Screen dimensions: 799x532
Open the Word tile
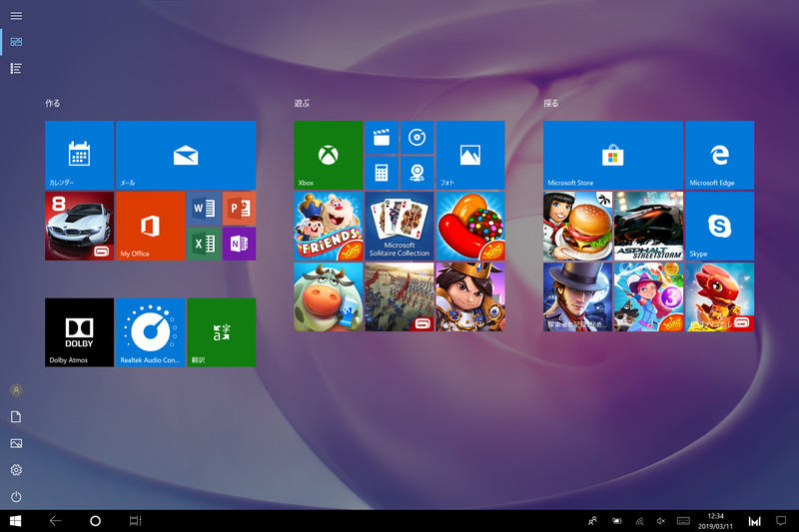(204, 209)
